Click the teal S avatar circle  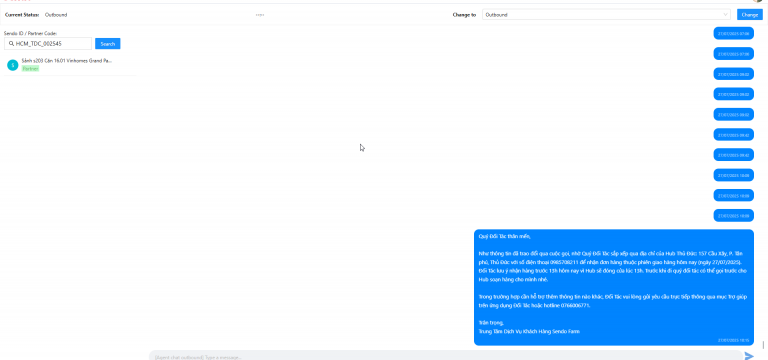[12, 65]
